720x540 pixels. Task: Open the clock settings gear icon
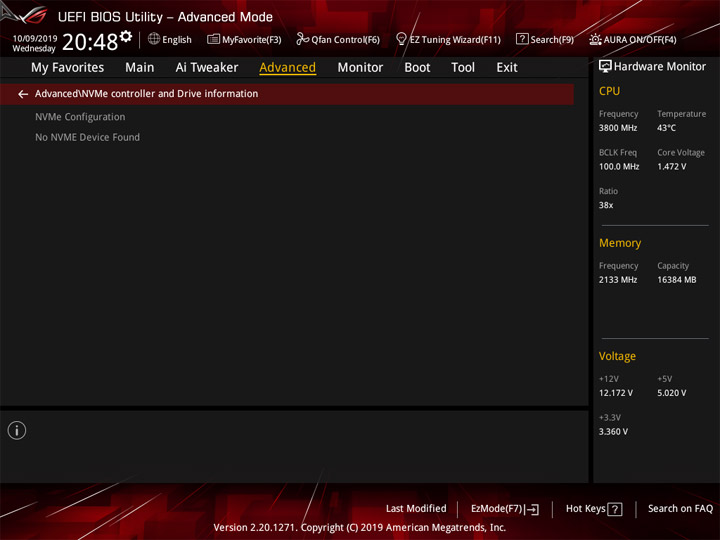(x=126, y=36)
